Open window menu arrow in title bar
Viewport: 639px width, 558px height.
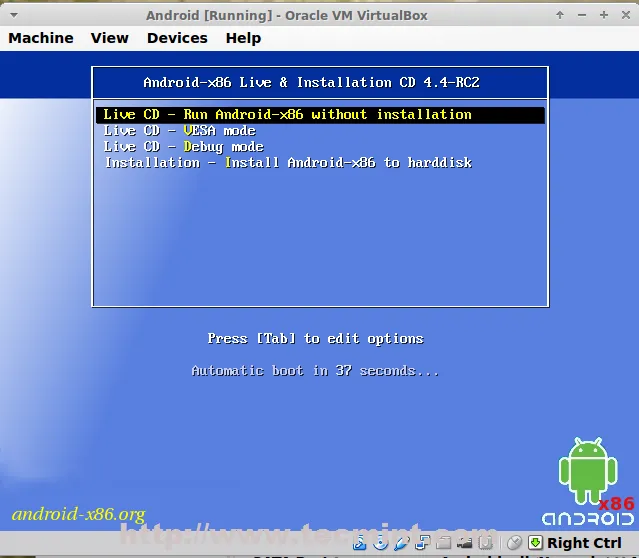(14, 15)
